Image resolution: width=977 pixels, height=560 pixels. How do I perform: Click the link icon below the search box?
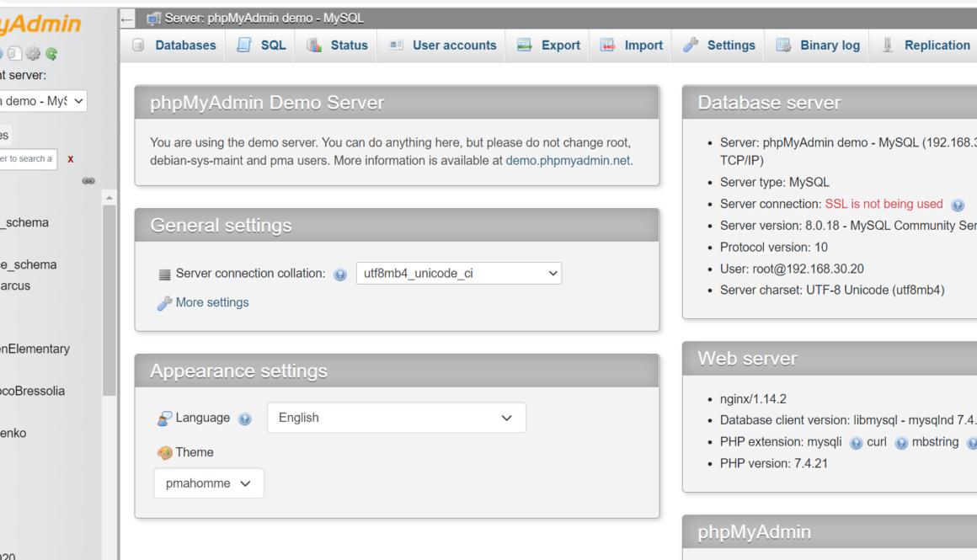[88, 180]
